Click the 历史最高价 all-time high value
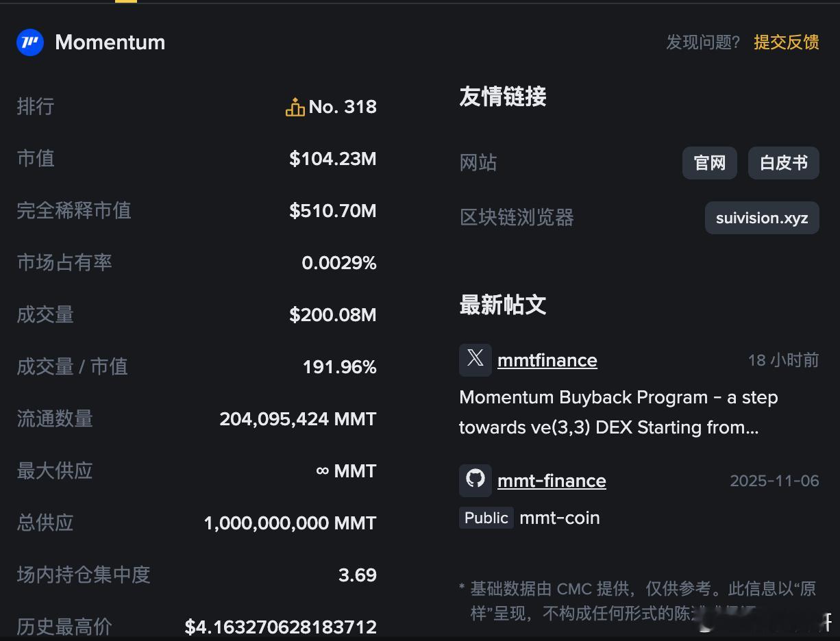 point(280,627)
